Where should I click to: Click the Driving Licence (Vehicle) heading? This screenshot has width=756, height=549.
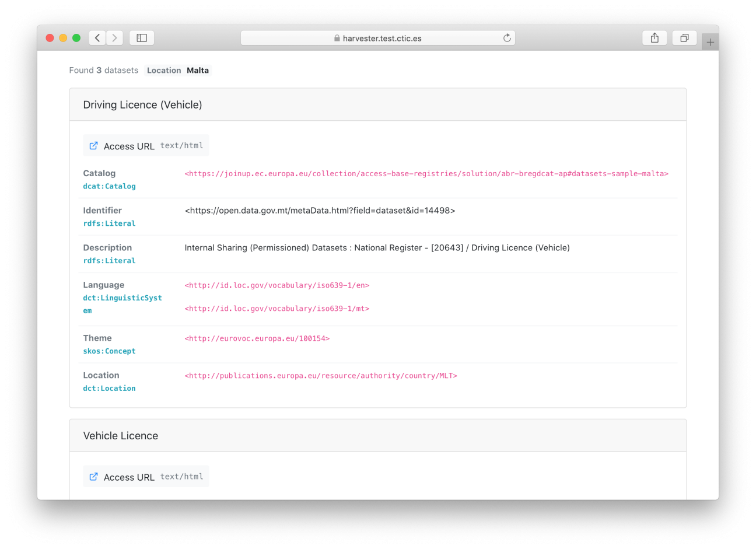tap(142, 105)
